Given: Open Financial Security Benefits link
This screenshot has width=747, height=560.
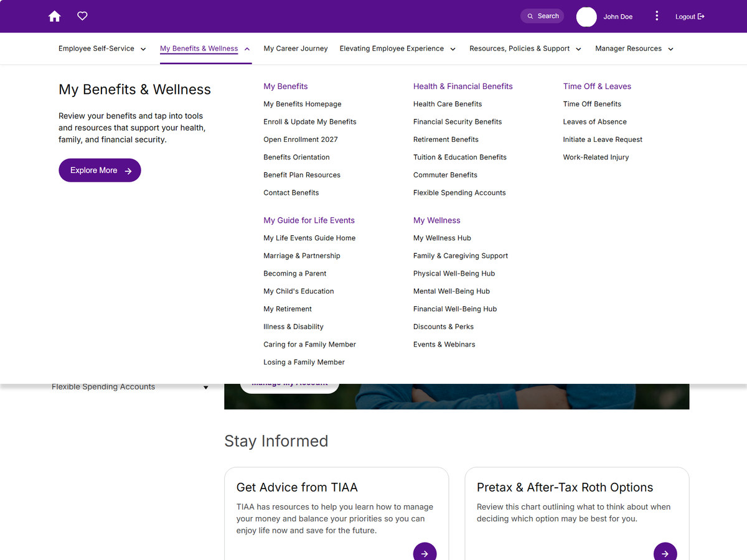Looking at the screenshot, I should (x=458, y=122).
